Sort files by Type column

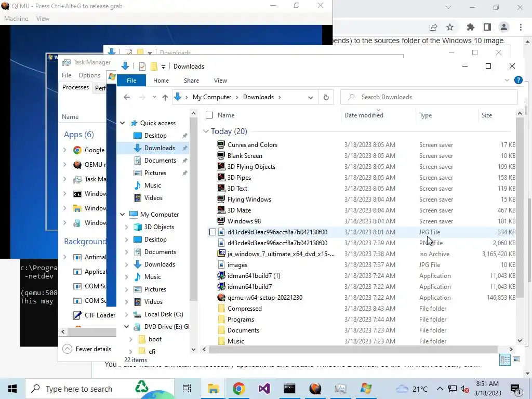click(425, 115)
